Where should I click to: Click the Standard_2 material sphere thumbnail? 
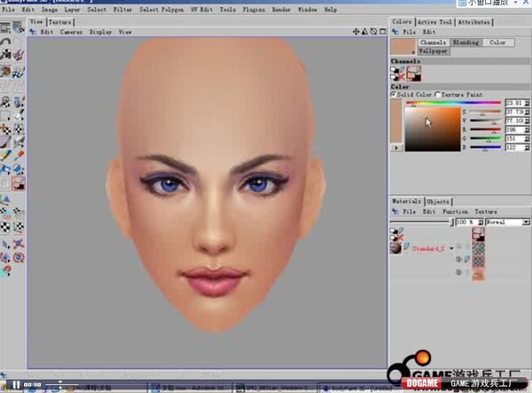point(395,248)
